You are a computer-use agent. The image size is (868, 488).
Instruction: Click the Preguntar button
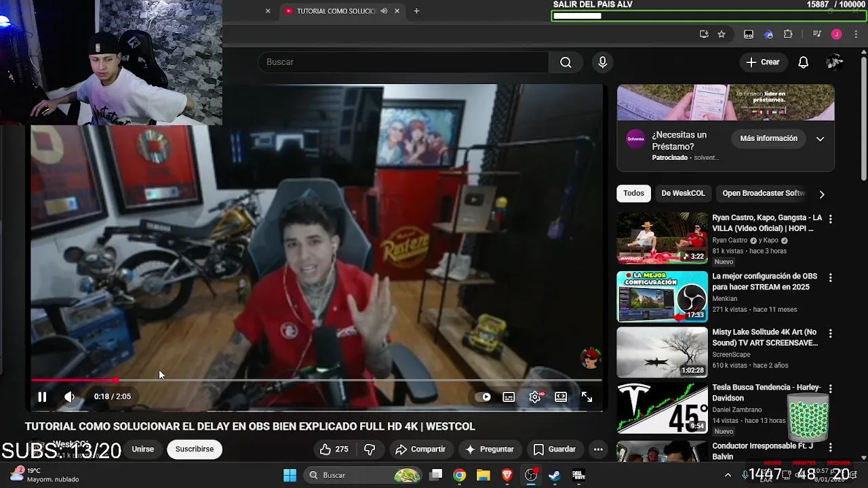pyautogui.click(x=489, y=449)
